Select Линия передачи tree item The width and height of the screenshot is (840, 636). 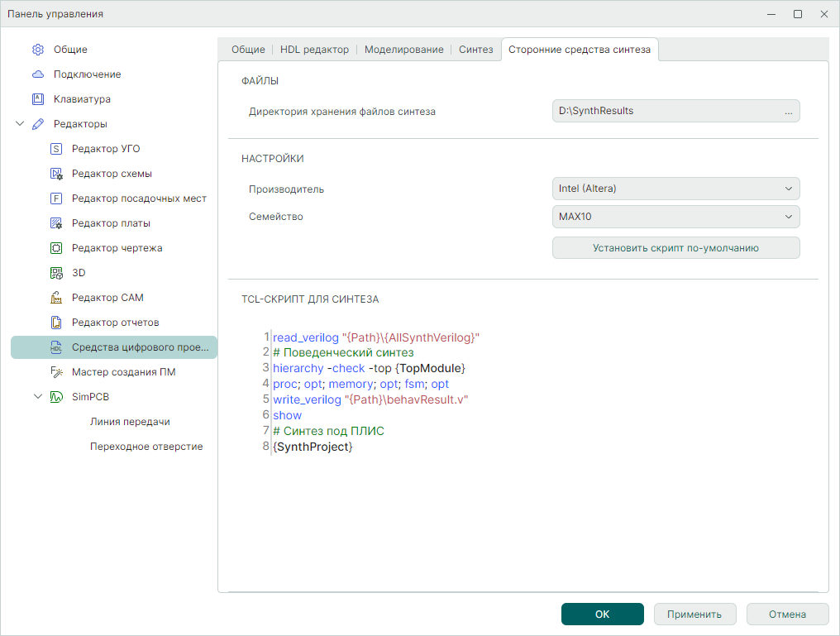[x=130, y=422]
